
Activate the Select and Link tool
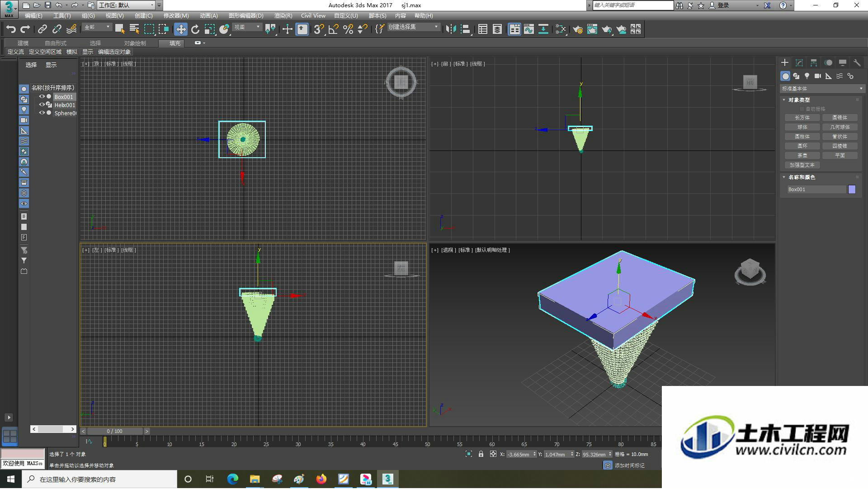pyautogui.click(x=42, y=29)
